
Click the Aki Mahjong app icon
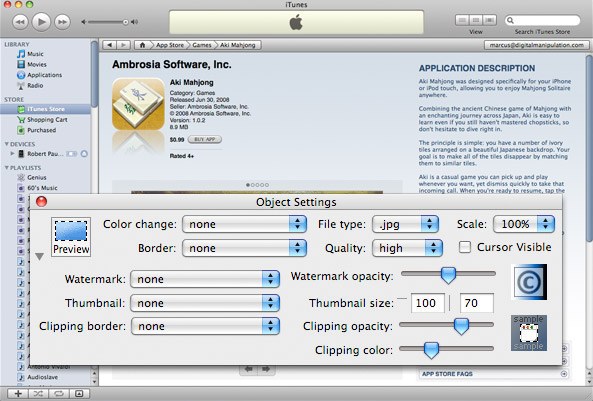pyautogui.click(x=138, y=104)
